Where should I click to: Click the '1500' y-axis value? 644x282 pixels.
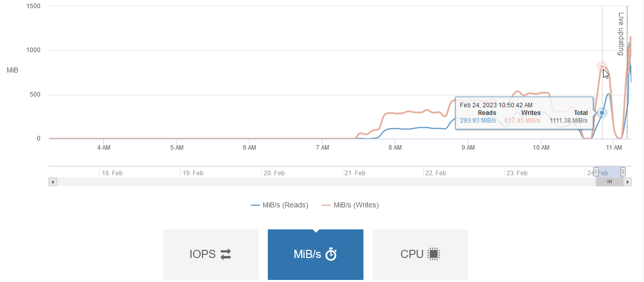(33, 6)
